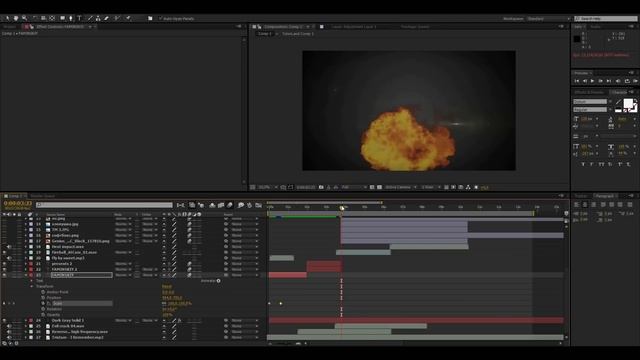The image size is (640, 360).
Task: Collapse the Transform property group
Action: pyautogui.click(x=31, y=287)
